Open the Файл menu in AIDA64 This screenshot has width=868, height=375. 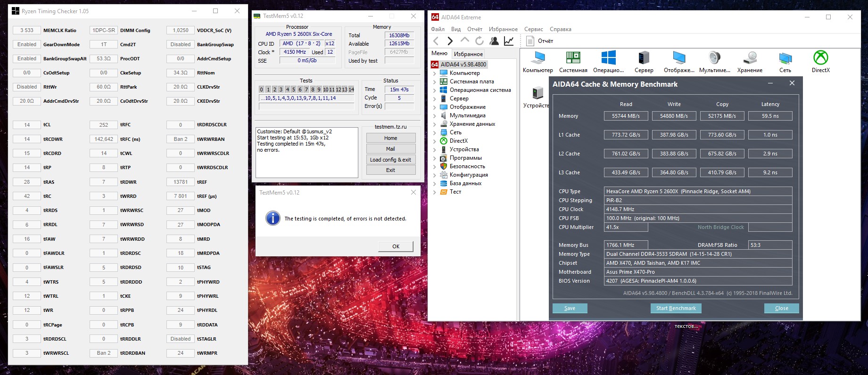[x=438, y=29]
